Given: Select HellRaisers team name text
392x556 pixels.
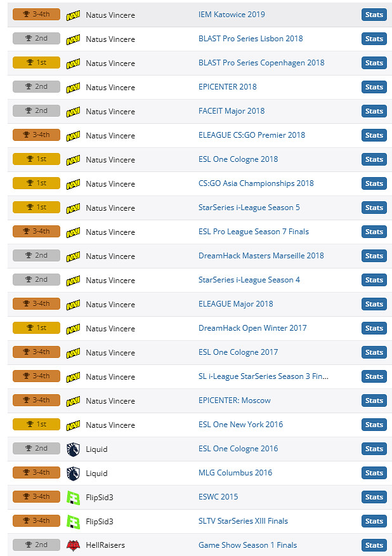Looking at the screenshot, I should [x=105, y=545].
